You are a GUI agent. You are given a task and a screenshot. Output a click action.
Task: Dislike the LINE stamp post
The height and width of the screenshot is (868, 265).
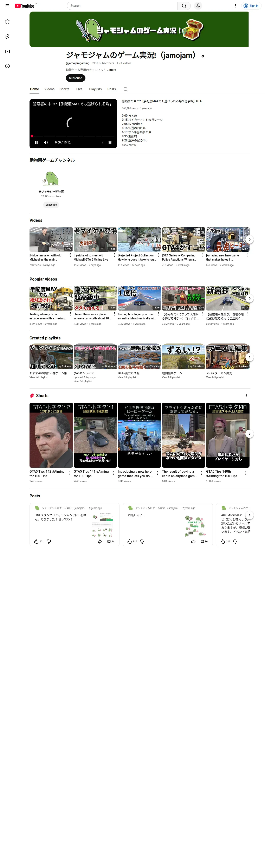point(49,542)
